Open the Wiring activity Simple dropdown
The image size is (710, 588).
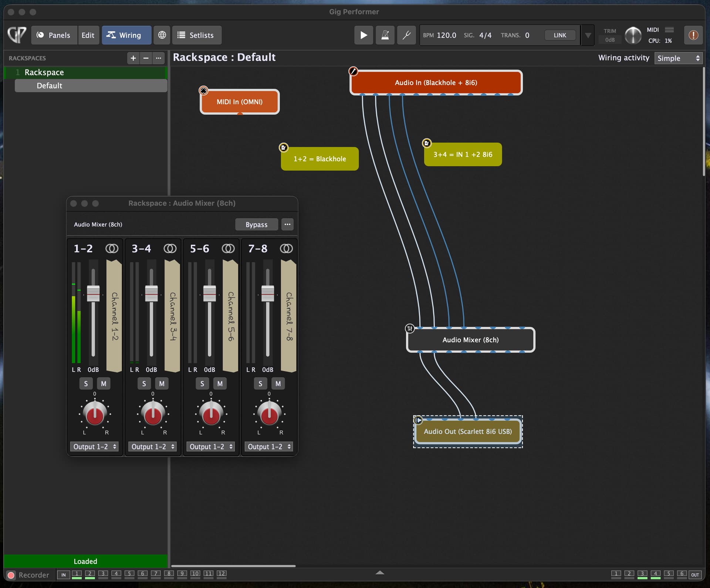[678, 58]
